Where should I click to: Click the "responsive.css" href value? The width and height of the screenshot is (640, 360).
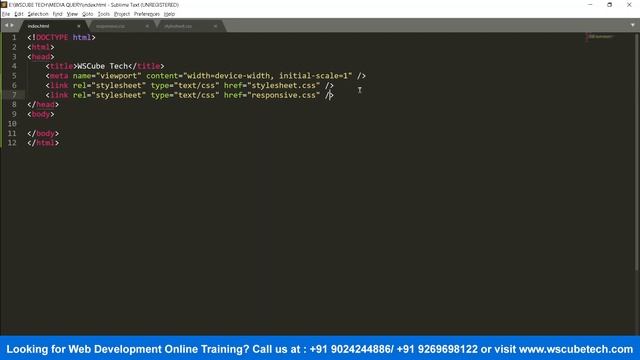tap(284, 95)
